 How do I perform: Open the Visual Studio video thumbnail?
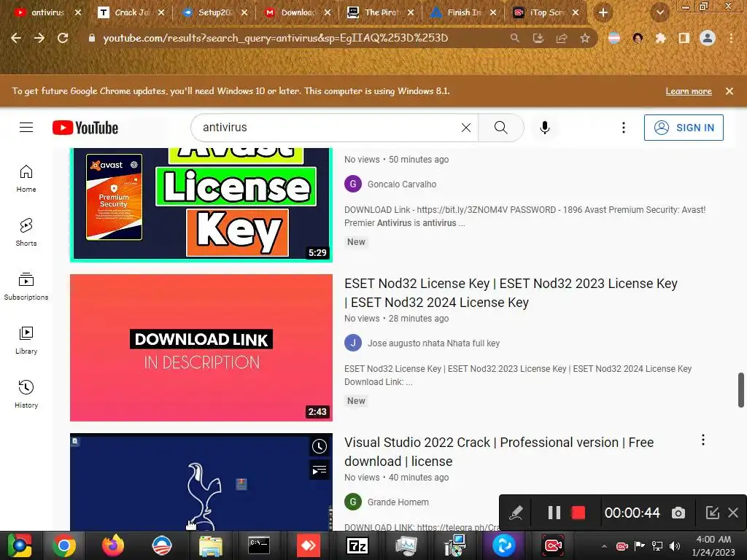[201, 482]
